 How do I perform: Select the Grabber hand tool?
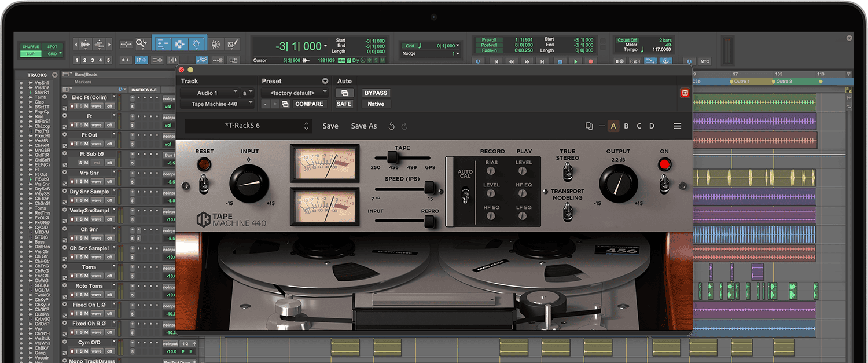click(x=196, y=43)
